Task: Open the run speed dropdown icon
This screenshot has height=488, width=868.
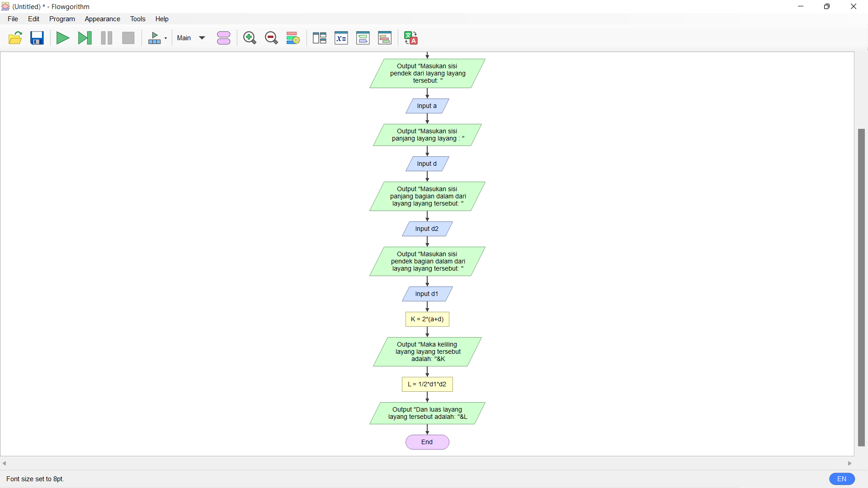Action: (x=157, y=38)
